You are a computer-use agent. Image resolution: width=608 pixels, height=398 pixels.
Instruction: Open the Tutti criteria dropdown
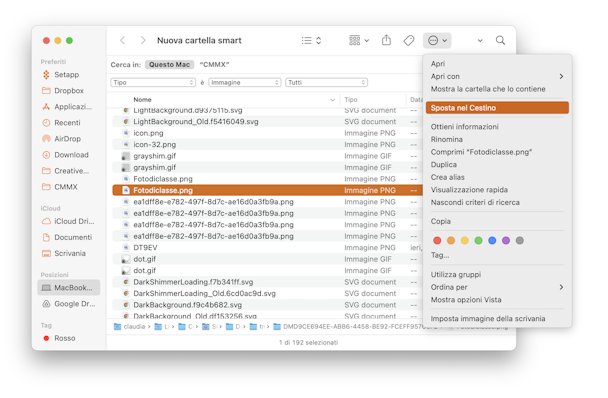point(326,82)
